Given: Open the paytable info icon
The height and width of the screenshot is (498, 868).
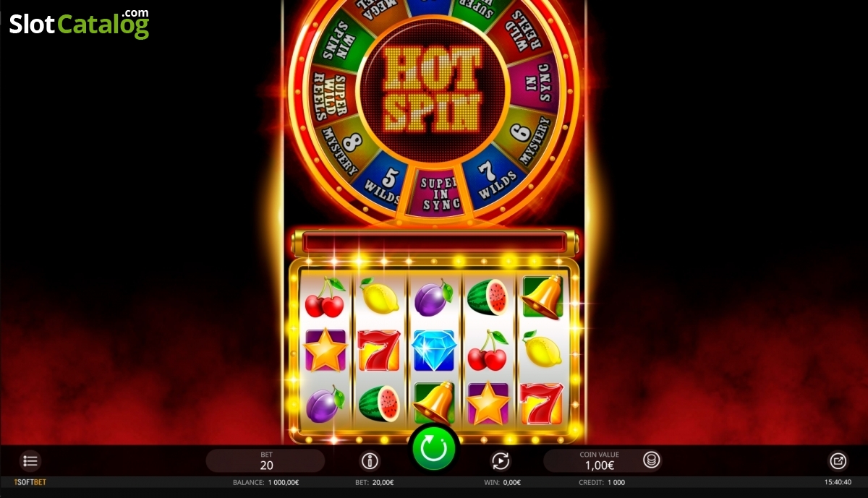Looking at the screenshot, I should [x=370, y=460].
